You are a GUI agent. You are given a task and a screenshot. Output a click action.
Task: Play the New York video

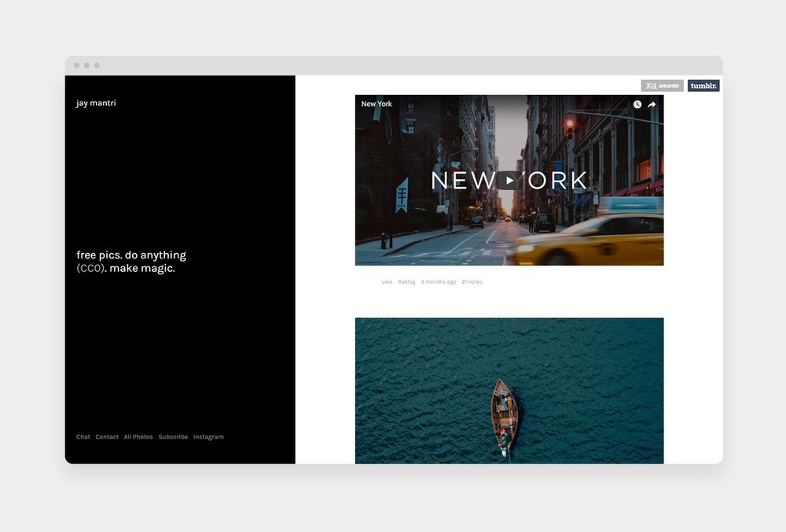click(x=509, y=181)
